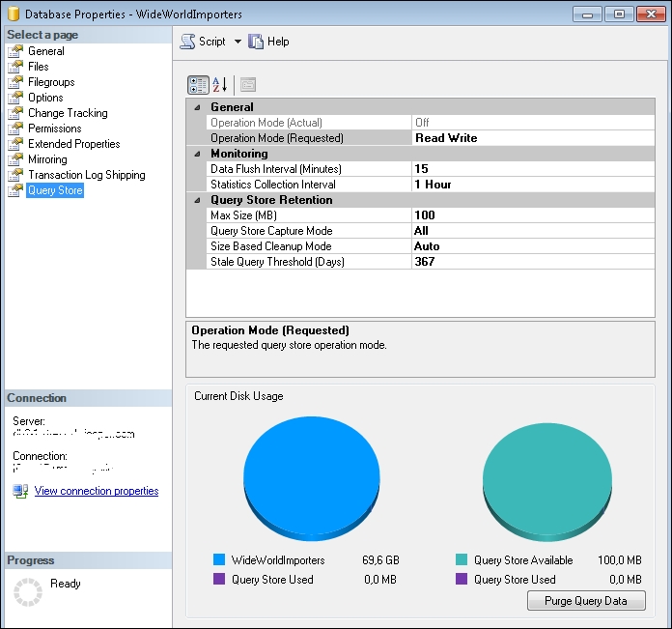Edit Stale Query Threshold value 367
The image size is (672, 629).
click(533, 262)
